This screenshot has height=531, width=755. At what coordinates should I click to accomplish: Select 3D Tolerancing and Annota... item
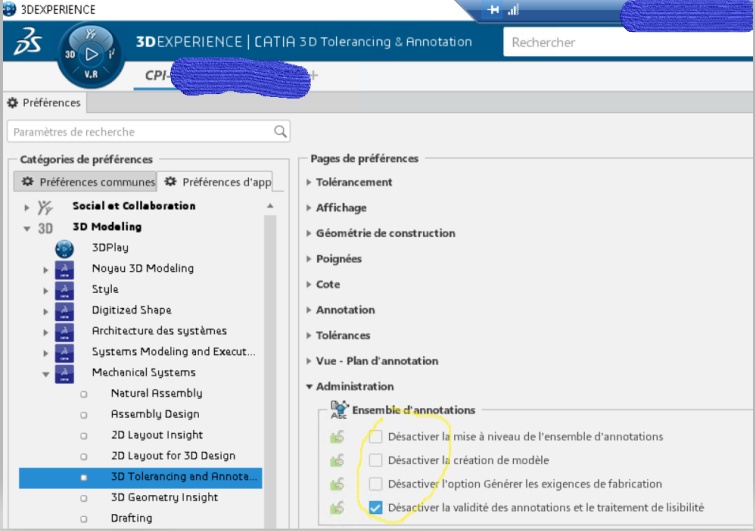(141, 477)
